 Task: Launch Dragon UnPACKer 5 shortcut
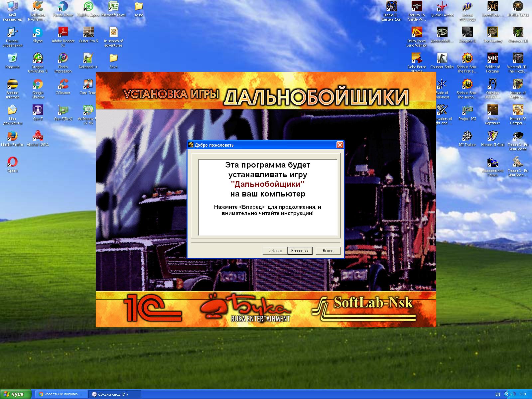tap(38, 63)
